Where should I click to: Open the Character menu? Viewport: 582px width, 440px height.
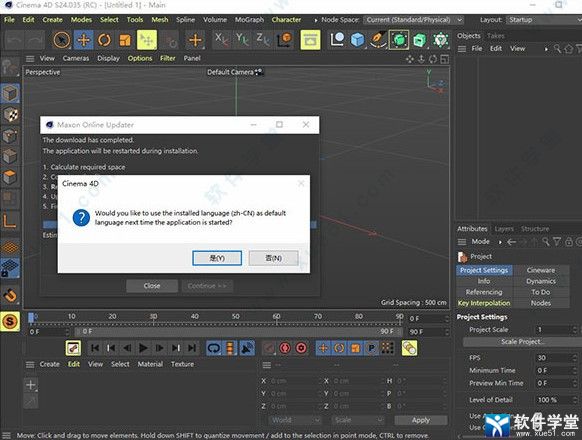click(x=286, y=20)
